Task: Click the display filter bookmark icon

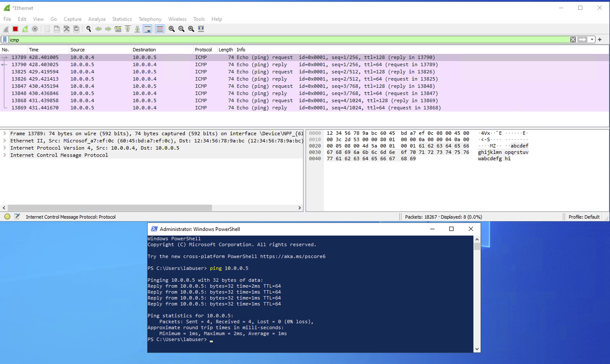Action: [x=5, y=39]
